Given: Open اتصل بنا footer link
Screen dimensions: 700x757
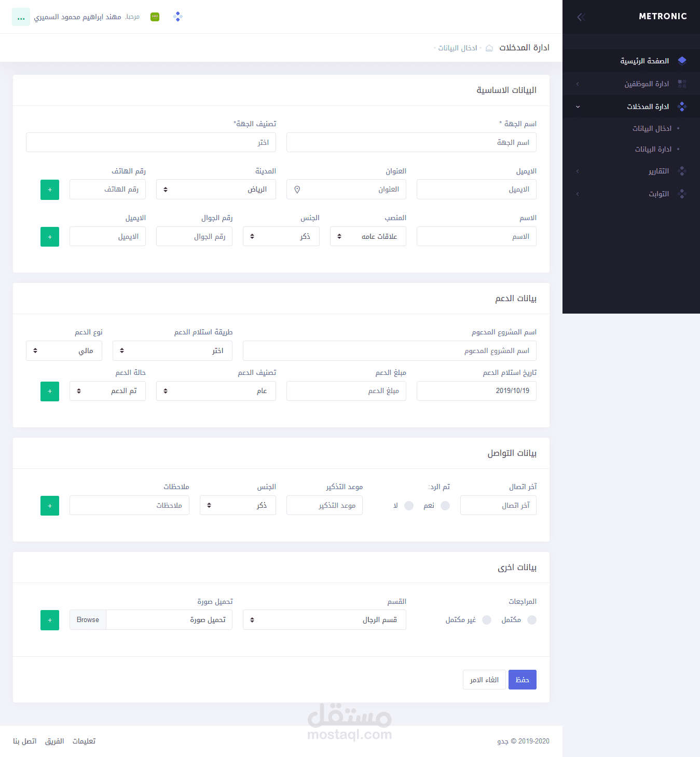Looking at the screenshot, I should coord(25,741).
